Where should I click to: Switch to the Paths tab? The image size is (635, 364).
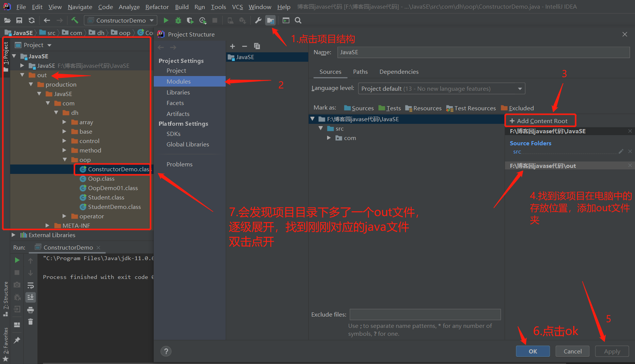[x=360, y=72]
